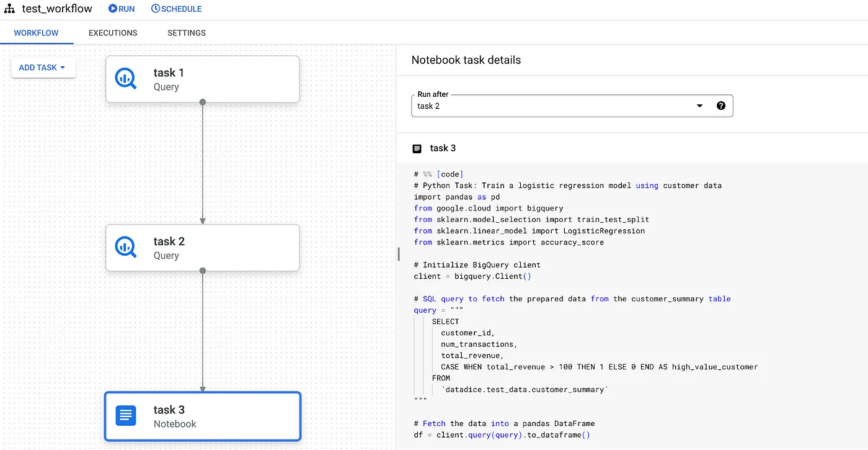Viewport: 868px width, 450px height.
Task: Run the workflow with the RUN button
Action: click(122, 9)
